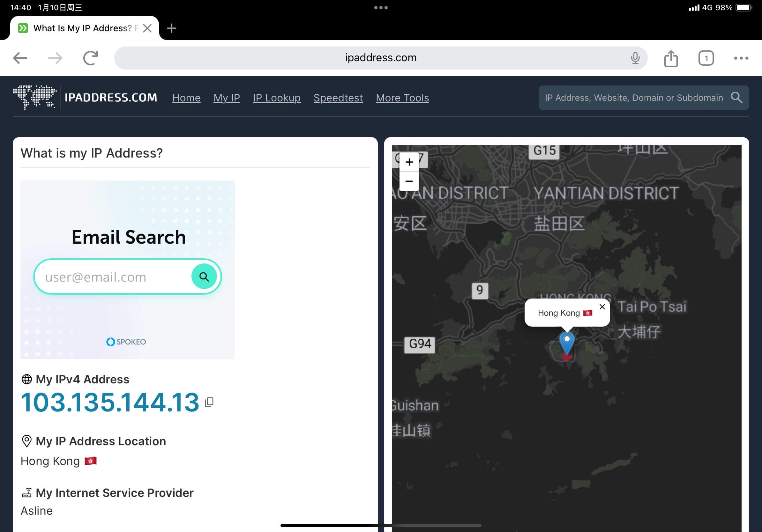Screen dimensions: 762x532
Task: Click the YANTIAN DISTRICT map label
Action: point(606,193)
